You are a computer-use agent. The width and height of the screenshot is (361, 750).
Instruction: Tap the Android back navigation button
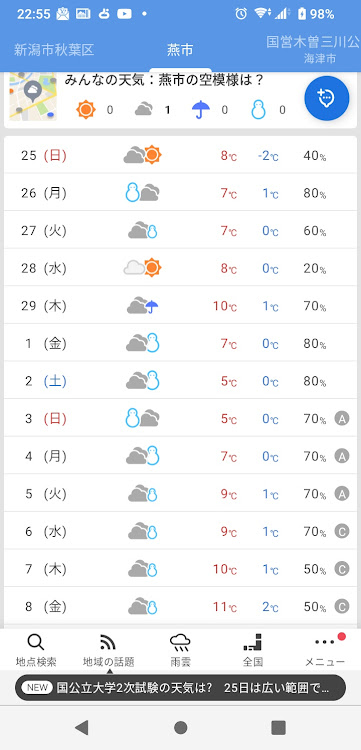[82, 728]
